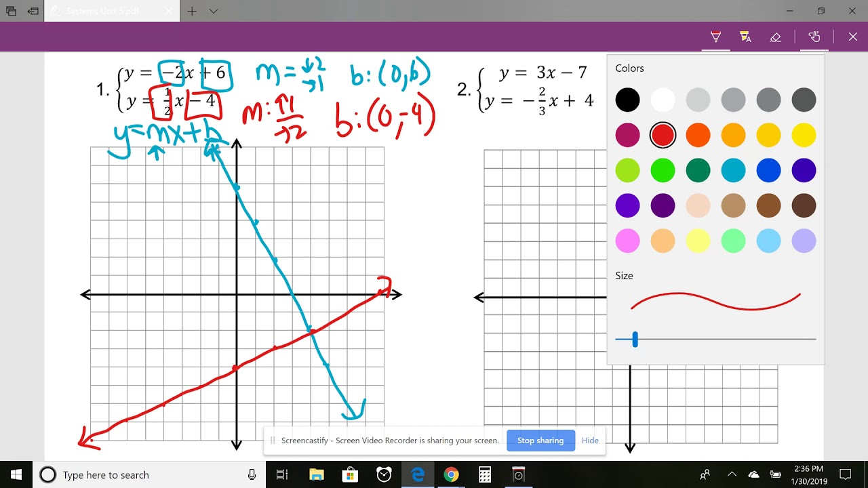Image resolution: width=868 pixels, height=488 pixels.
Task: Select the pen tool in the notes toolbar
Action: tap(715, 37)
